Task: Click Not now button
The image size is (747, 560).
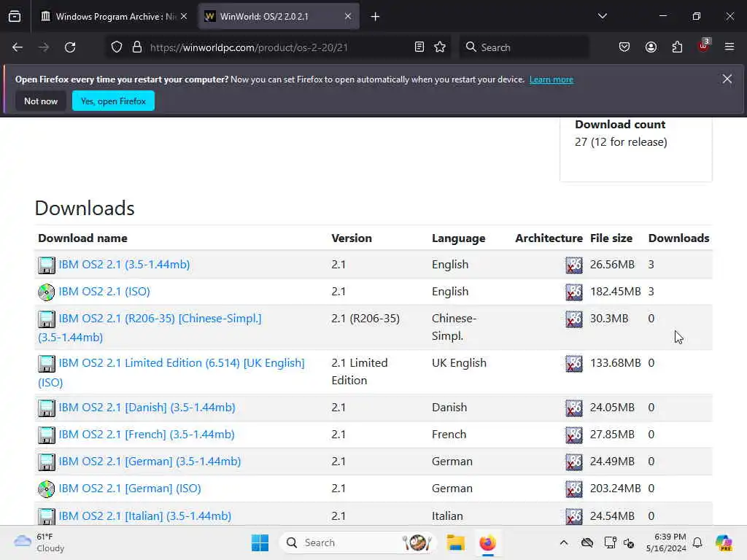Action: coord(41,101)
